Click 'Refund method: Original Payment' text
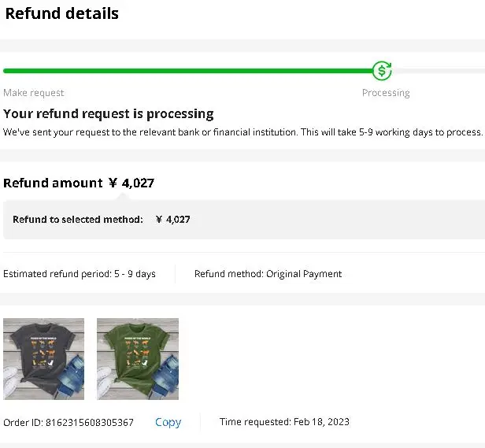This screenshot has width=485, height=448. point(268,274)
